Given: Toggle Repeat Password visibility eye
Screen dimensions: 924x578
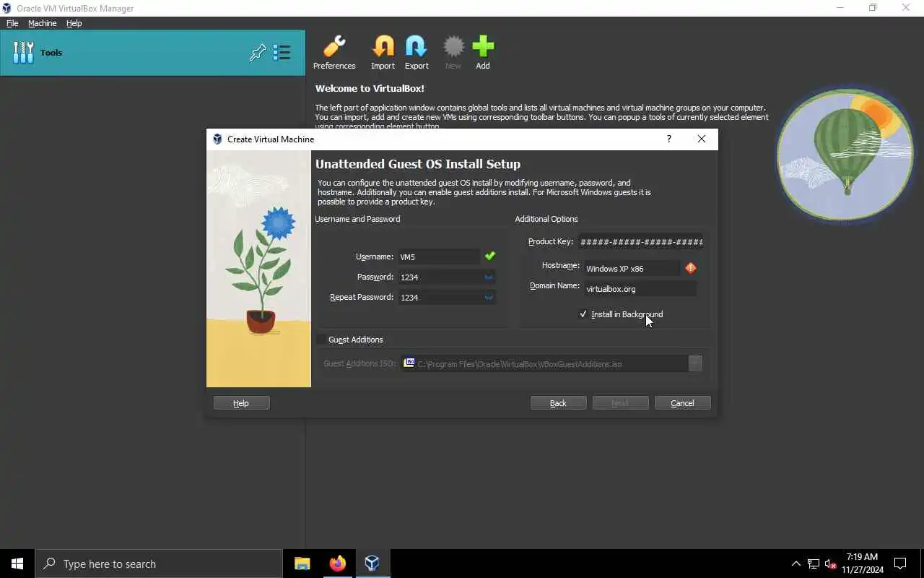Looking at the screenshot, I should (x=489, y=297).
